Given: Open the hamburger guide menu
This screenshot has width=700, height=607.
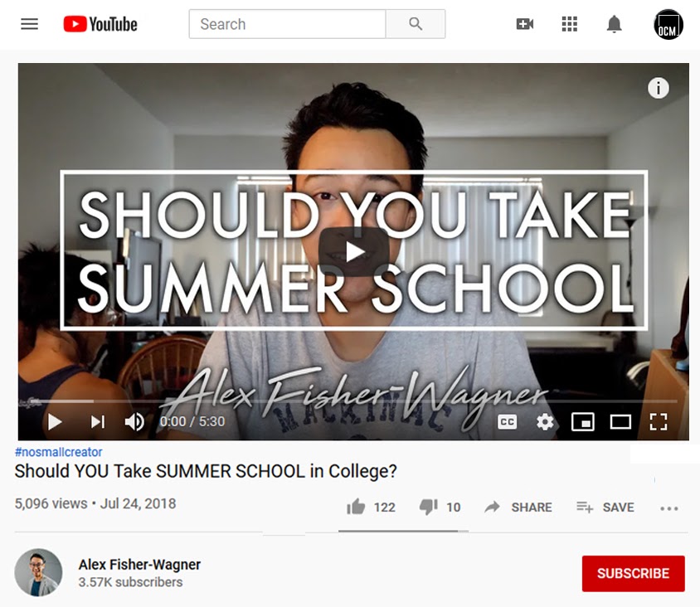Looking at the screenshot, I should click(30, 24).
